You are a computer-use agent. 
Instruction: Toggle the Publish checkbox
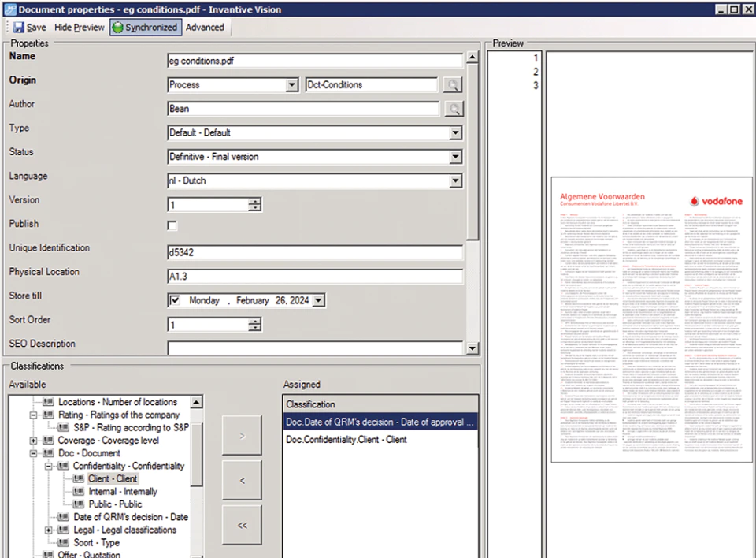(172, 225)
